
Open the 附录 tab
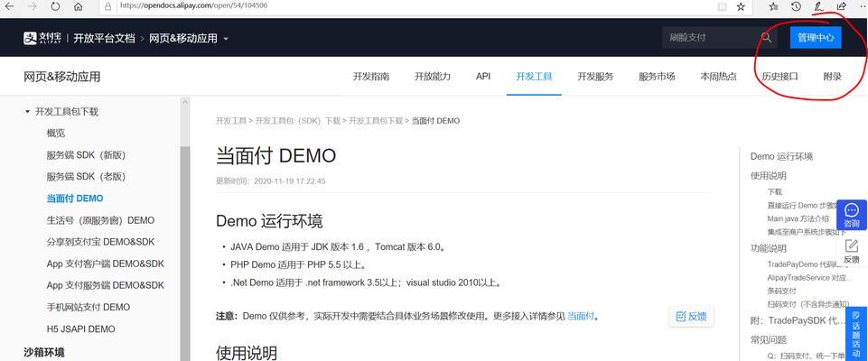(833, 77)
